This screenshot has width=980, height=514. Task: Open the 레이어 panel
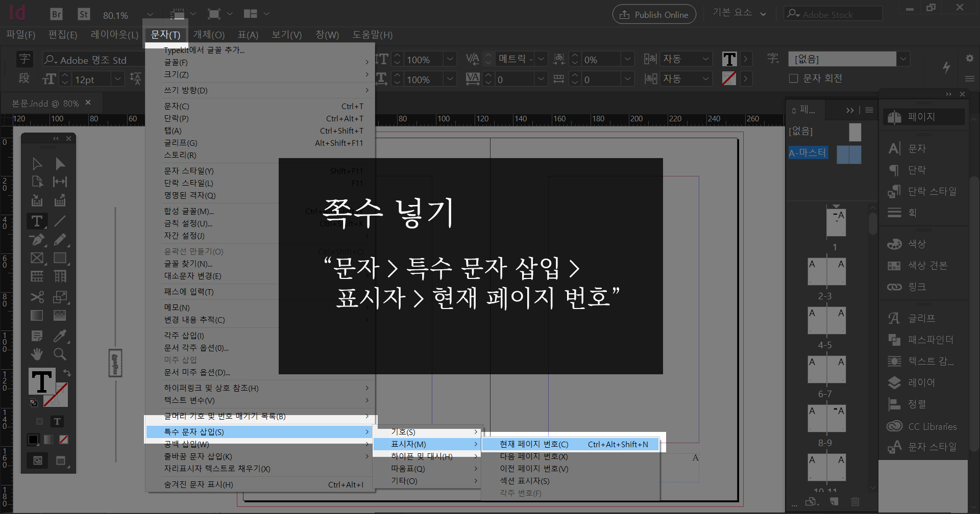pos(912,382)
